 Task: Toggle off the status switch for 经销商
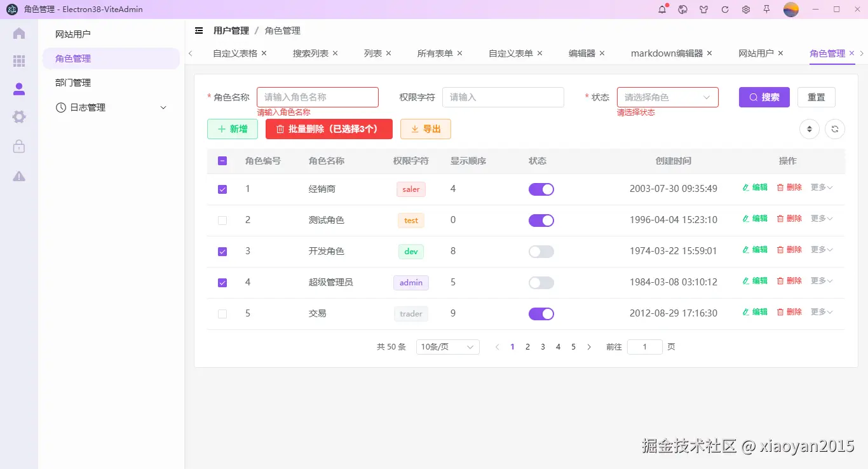(x=541, y=189)
